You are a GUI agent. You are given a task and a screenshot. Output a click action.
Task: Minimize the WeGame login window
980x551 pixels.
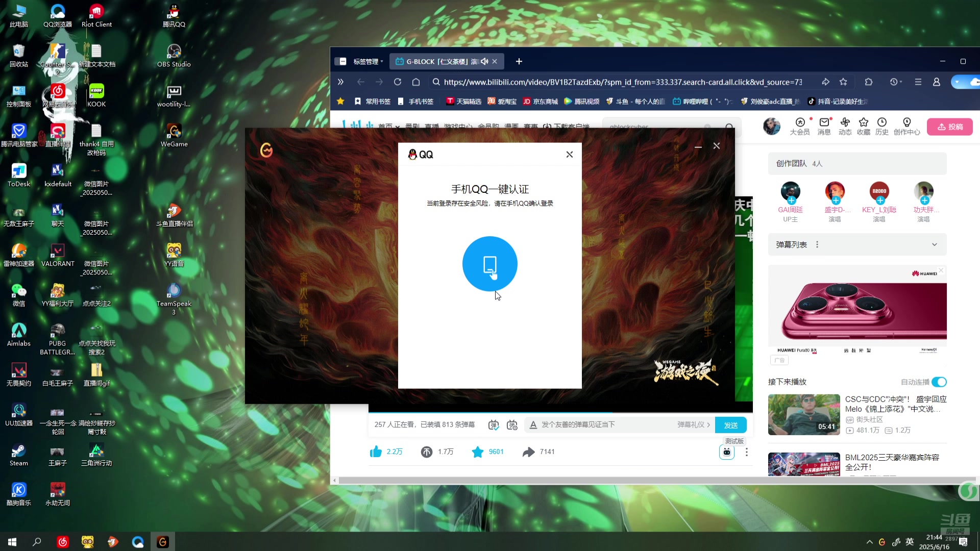tap(698, 146)
